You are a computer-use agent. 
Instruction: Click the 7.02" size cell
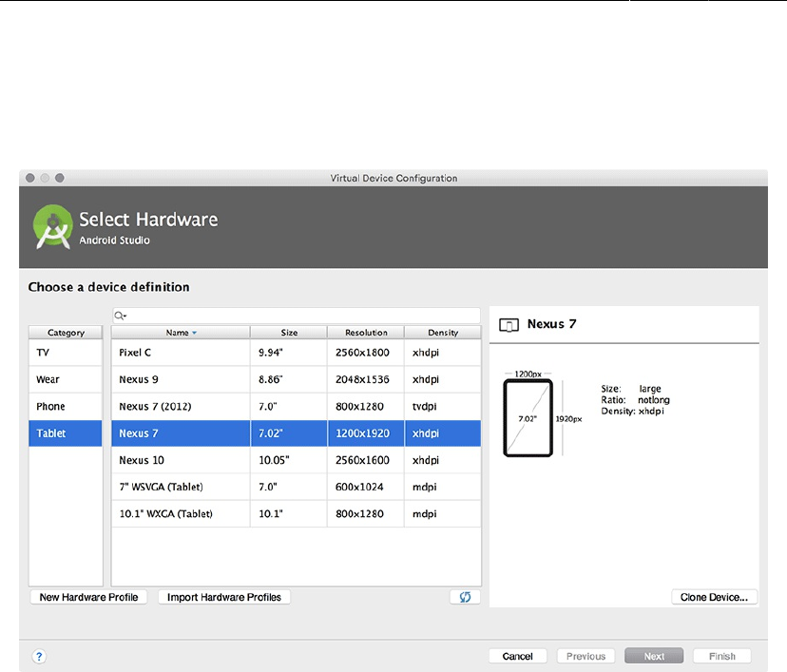(289, 433)
